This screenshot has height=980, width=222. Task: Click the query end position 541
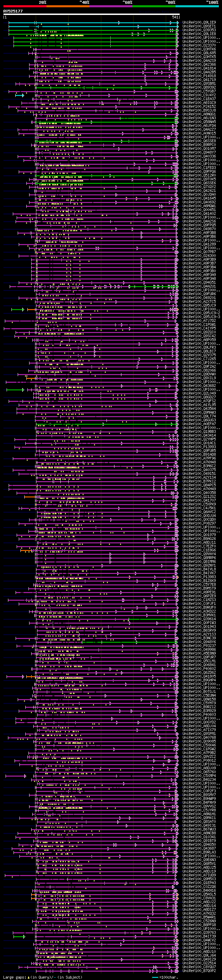[x=175, y=17]
